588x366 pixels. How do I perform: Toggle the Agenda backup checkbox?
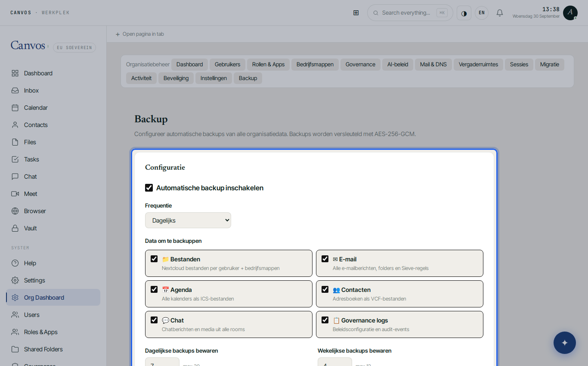coord(154,289)
